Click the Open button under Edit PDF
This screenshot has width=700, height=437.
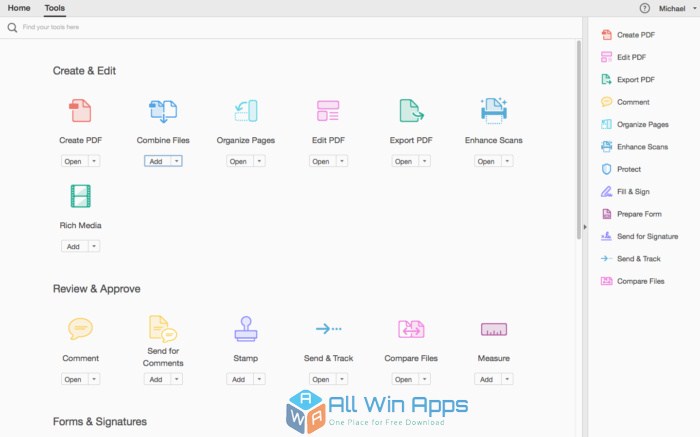pyautogui.click(x=322, y=161)
